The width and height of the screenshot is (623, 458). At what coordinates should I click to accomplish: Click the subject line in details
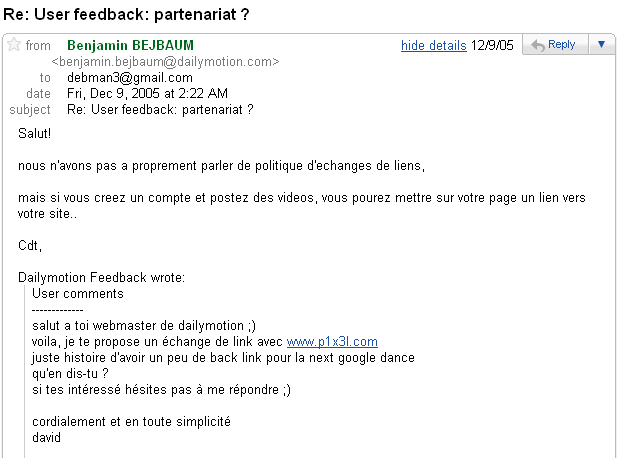click(x=160, y=109)
